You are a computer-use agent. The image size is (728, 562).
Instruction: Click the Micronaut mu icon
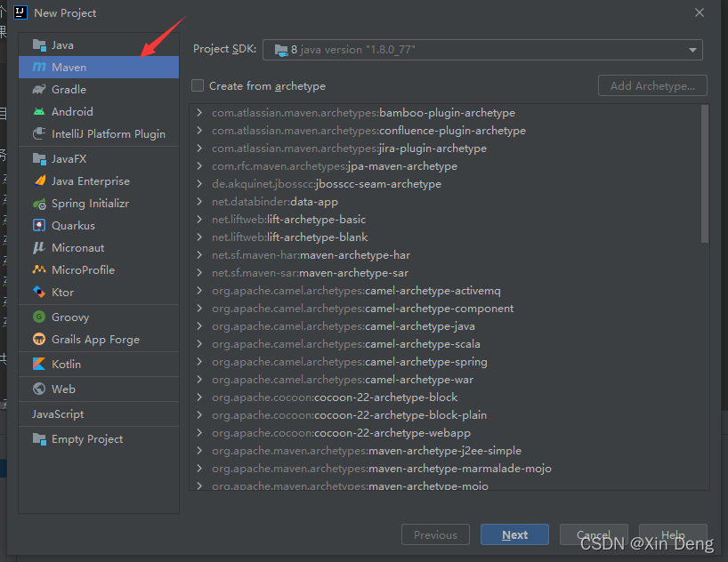coord(39,247)
